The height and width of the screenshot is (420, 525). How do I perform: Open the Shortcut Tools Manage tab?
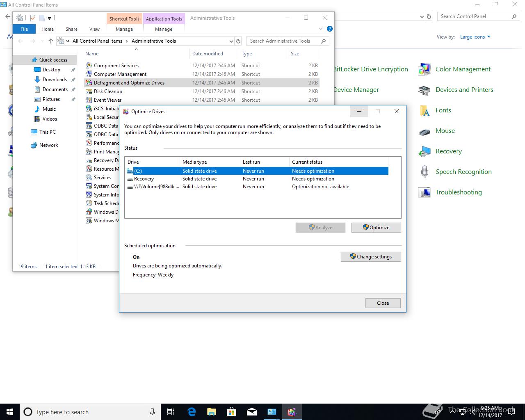click(x=124, y=29)
